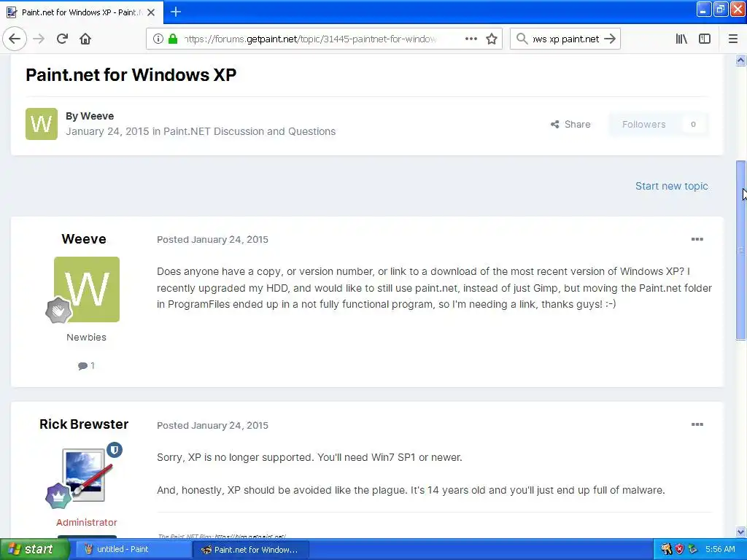Click the page down scrollbar arrow

(x=741, y=532)
